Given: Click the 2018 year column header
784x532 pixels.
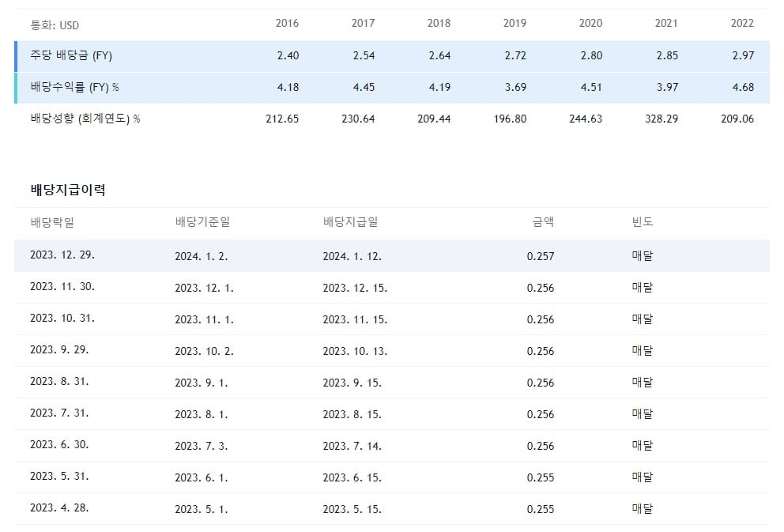Looking at the screenshot, I should point(439,23).
